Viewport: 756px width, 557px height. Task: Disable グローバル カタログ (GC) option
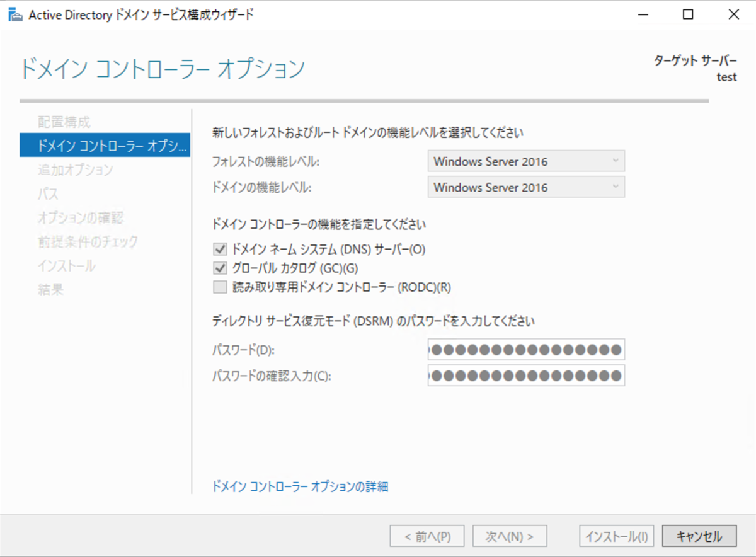point(220,268)
